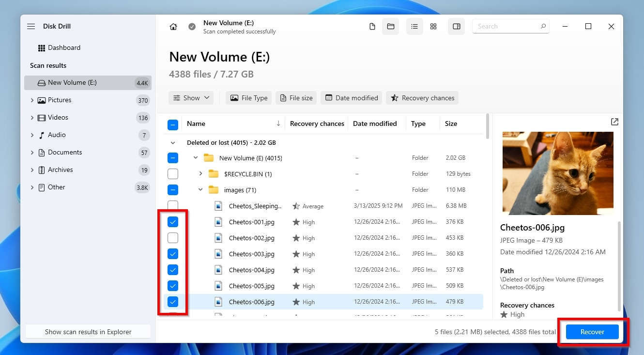Open the Recovery chances filter
Viewport: 644px width, 355px height.
tap(422, 98)
